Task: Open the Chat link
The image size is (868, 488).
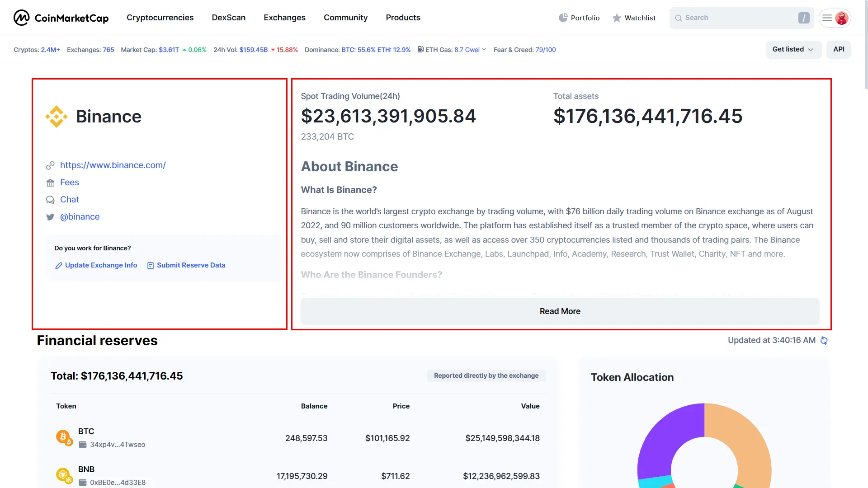Action: [x=70, y=200]
